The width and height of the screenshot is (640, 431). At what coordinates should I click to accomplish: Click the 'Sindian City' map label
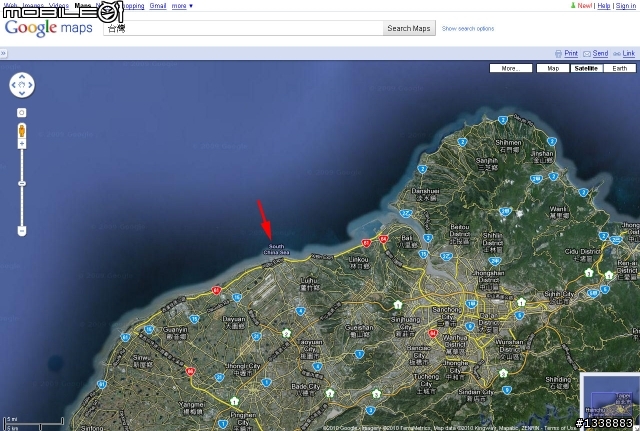(x=475, y=395)
